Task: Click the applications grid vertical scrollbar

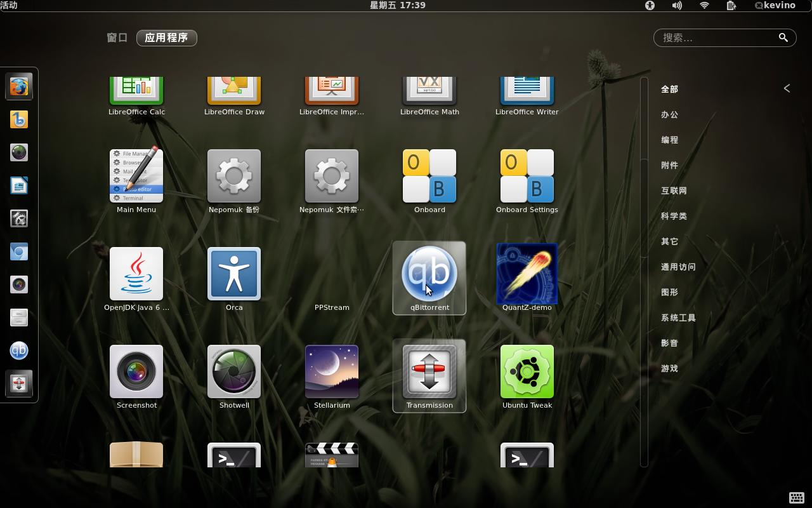Action: tap(644, 272)
